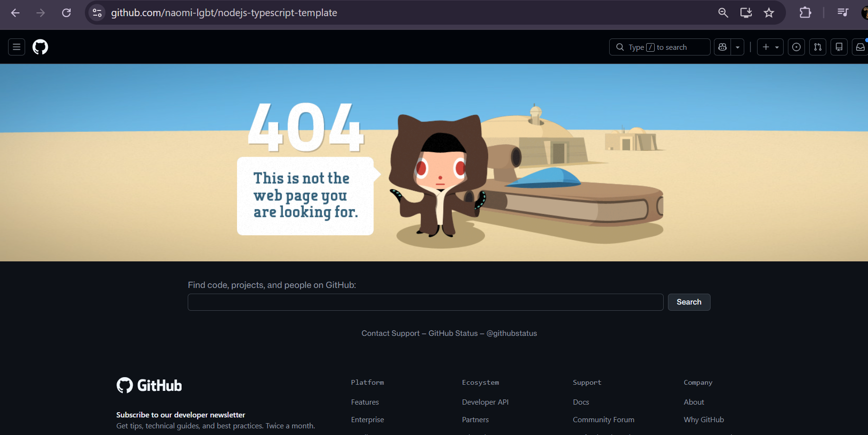Focus the 'Type / to search' header box

[659, 47]
